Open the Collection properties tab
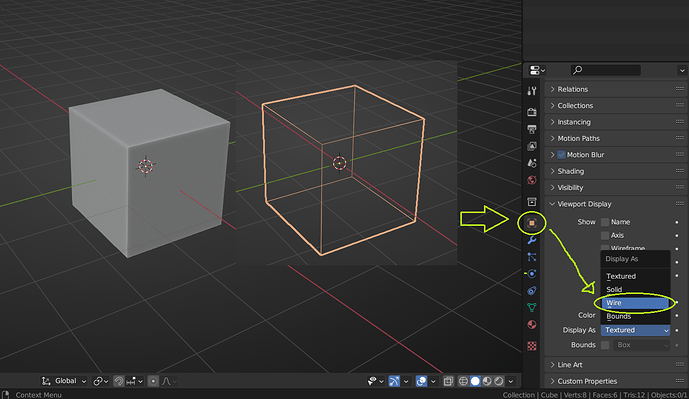Image resolution: width=689 pixels, height=399 pixels. coord(532,202)
